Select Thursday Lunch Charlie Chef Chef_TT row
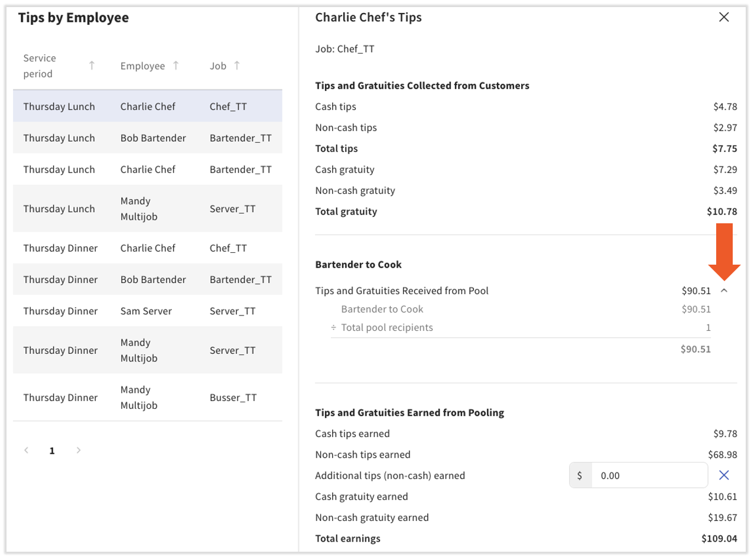The height and width of the screenshot is (560, 754). click(147, 107)
